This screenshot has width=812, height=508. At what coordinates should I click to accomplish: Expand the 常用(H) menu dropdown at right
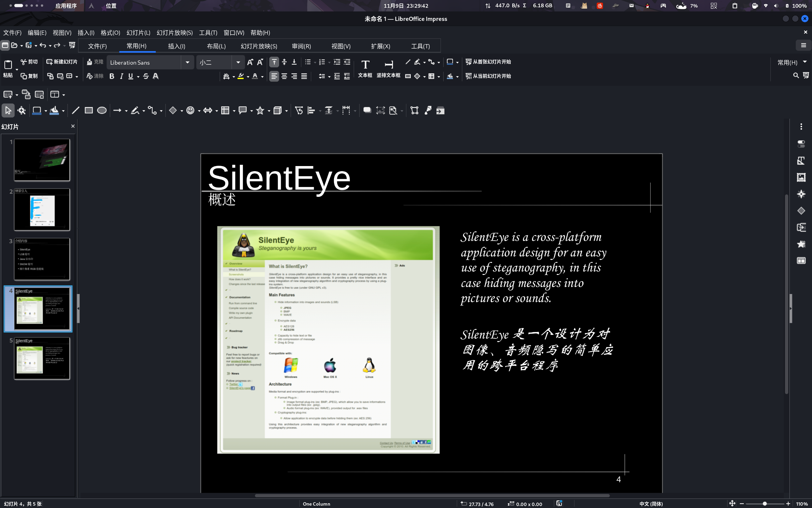[x=805, y=62]
